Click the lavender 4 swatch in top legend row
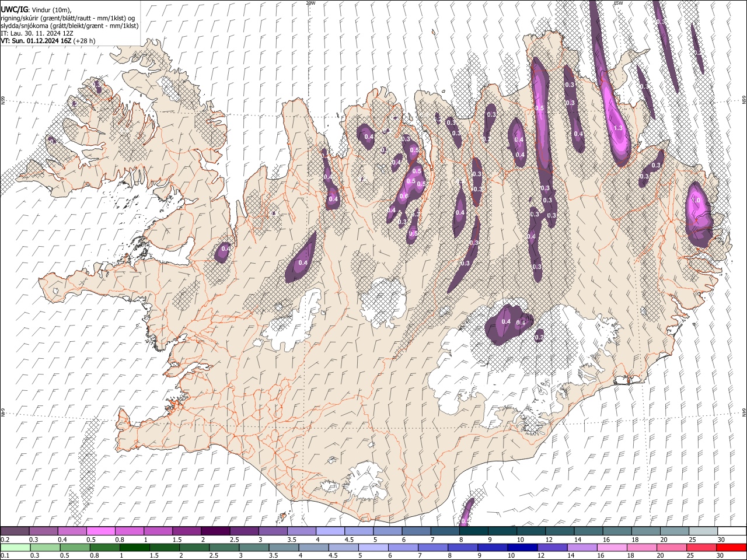 tap(330, 531)
